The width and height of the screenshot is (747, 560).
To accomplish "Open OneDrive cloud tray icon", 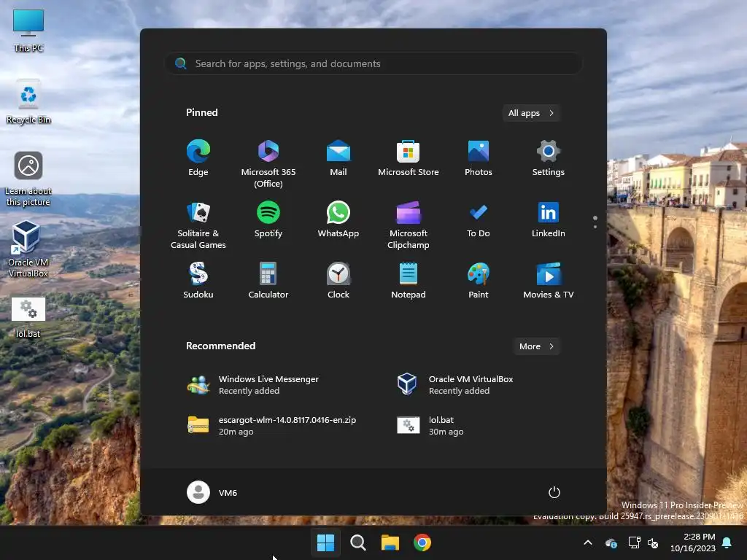I will [x=611, y=542].
